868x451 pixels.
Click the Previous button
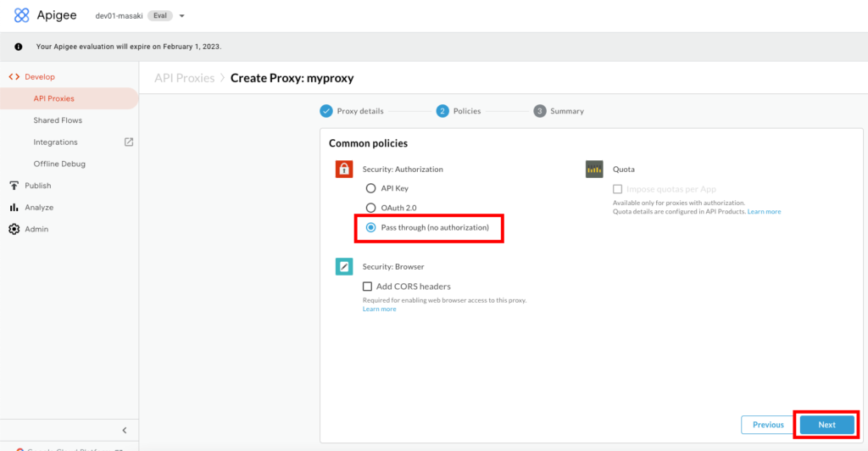click(768, 425)
